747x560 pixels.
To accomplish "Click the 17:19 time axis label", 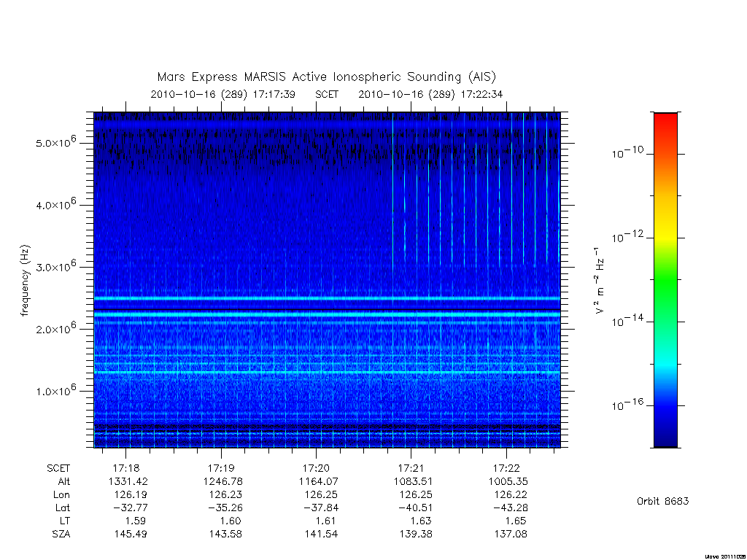I will click(221, 468).
